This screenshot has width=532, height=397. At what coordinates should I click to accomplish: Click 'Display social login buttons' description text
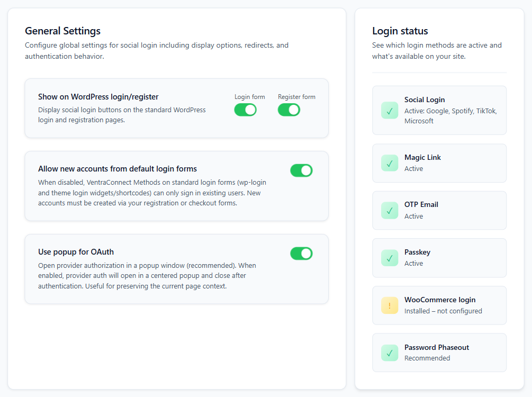point(122,115)
